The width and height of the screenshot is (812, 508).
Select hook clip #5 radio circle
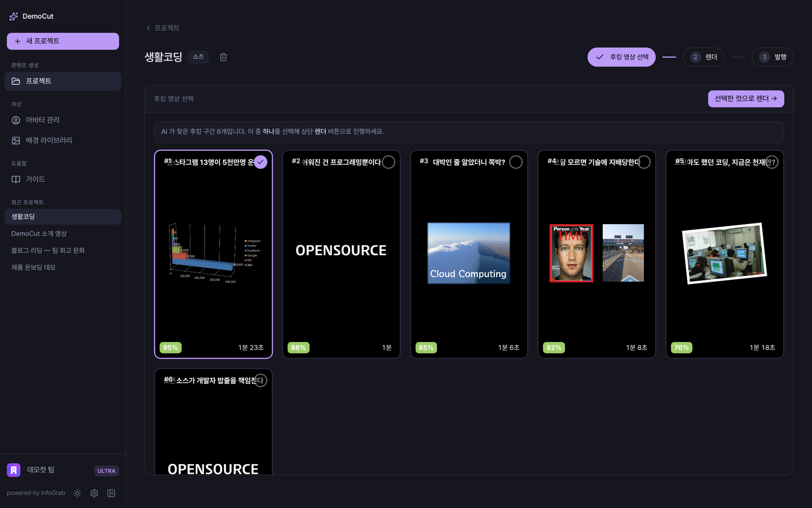tap(771, 162)
